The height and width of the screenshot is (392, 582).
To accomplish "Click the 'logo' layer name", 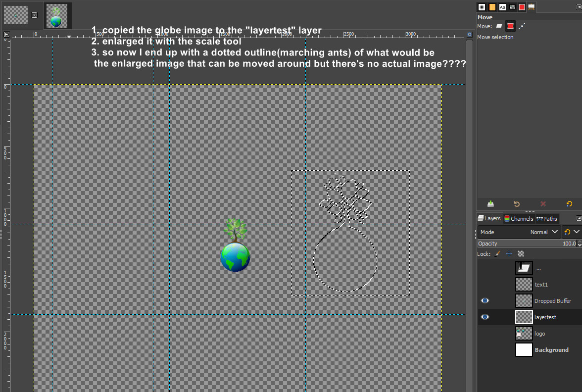I will (539, 334).
